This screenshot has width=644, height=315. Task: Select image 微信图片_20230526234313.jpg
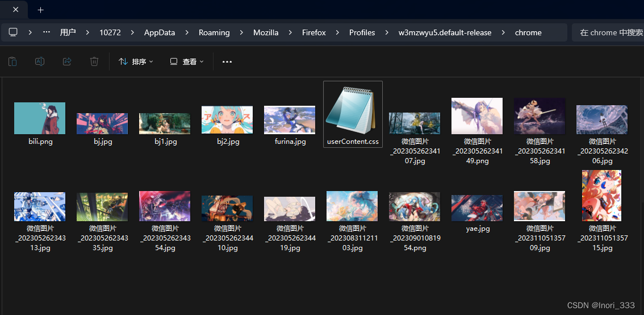(x=39, y=206)
